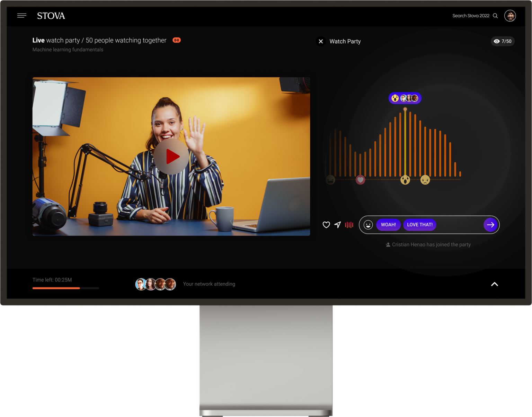Select the send/share arrow icon next to heart

(337, 225)
